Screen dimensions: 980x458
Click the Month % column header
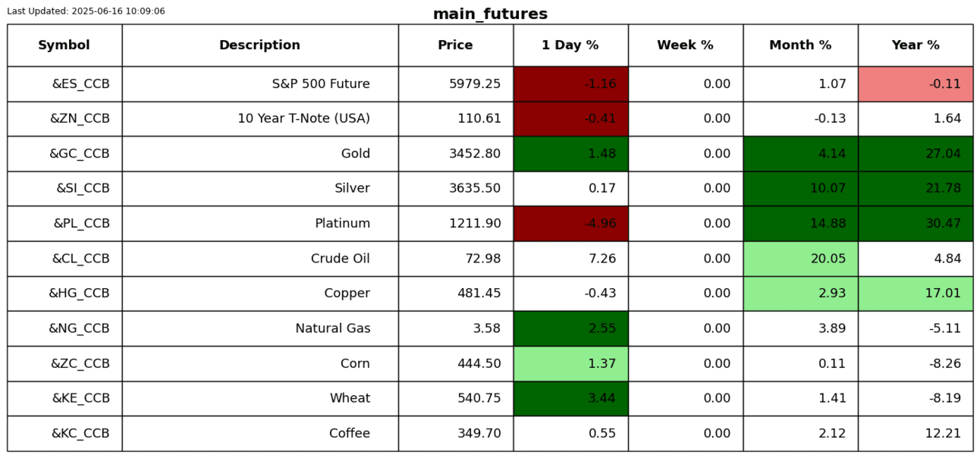pos(800,45)
